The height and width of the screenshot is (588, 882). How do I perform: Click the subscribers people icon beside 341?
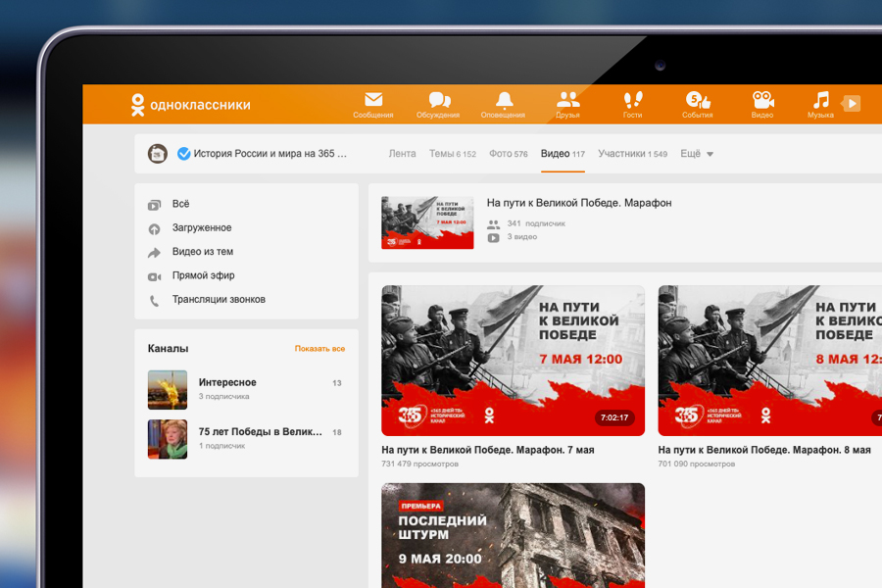click(x=493, y=224)
